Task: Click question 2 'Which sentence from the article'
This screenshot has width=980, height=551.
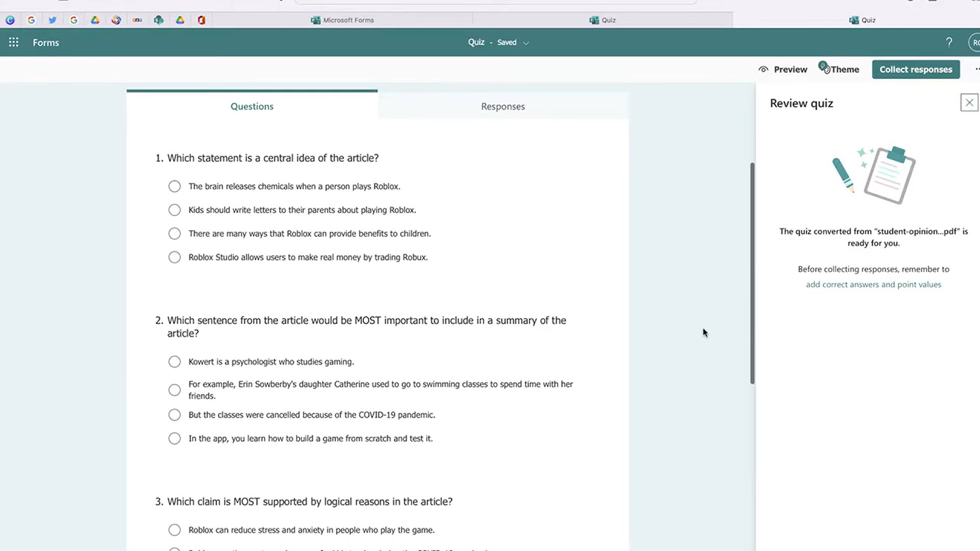Action: [366, 327]
